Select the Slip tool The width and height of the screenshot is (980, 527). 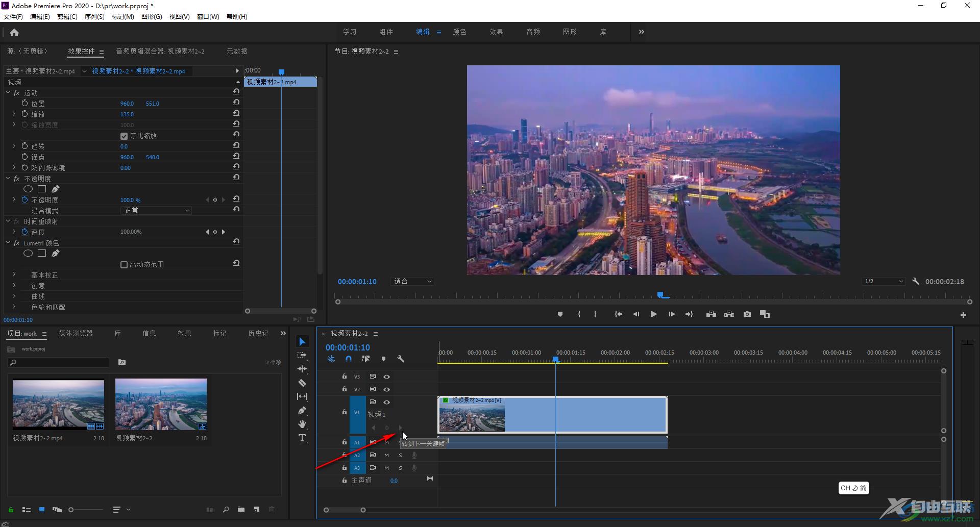coord(302,396)
